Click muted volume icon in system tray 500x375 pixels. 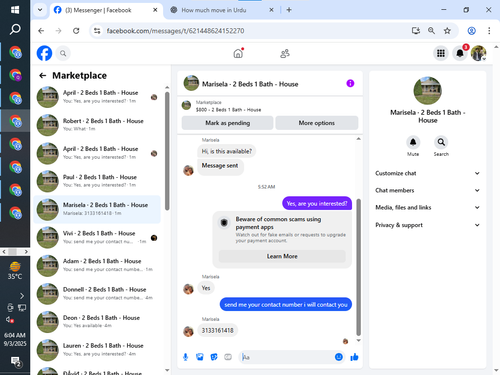(10, 320)
